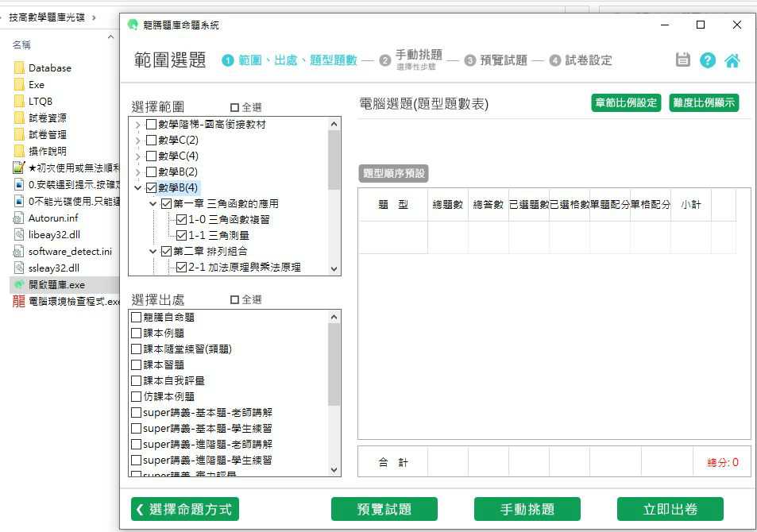Viewport: 757px width, 532px height.
Task: Click the 難度比例顯示 button
Action: [704, 103]
